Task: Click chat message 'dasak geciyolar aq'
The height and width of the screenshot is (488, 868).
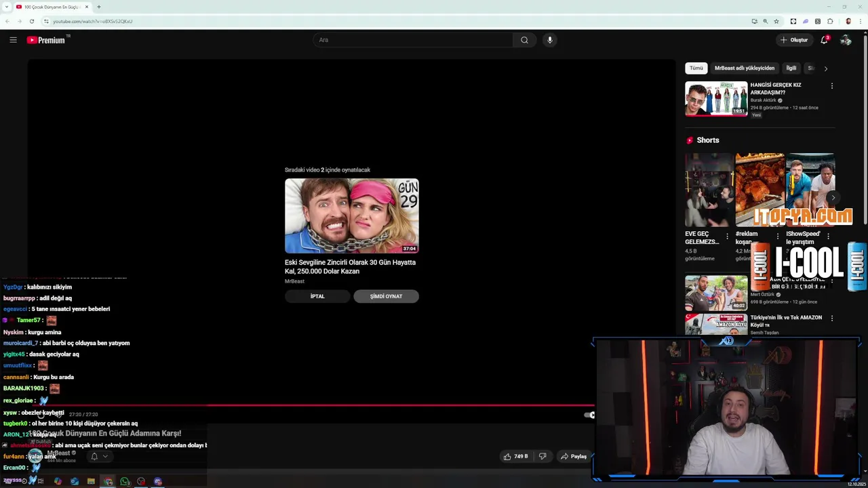Action: click(54, 354)
